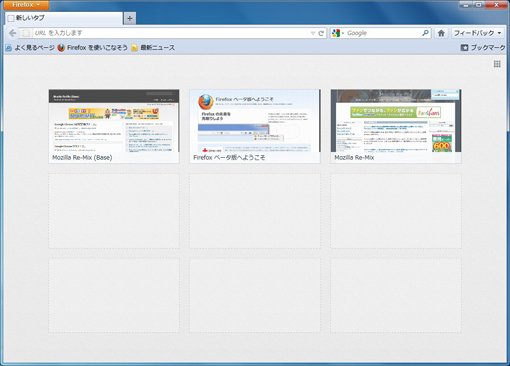Viewport: 510px width, 366px height.
Task: Open the Google search engine selector
Action: tap(338, 33)
